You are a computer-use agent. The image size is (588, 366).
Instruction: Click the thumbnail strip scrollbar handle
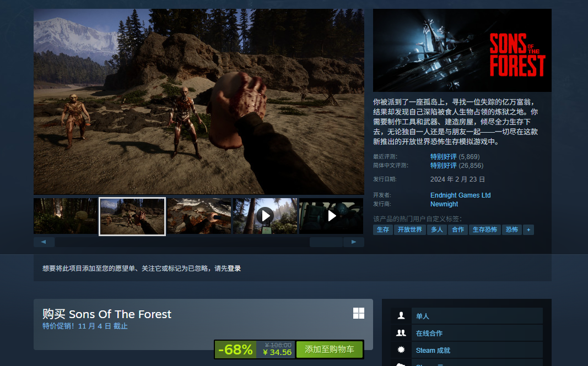point(326,242)
